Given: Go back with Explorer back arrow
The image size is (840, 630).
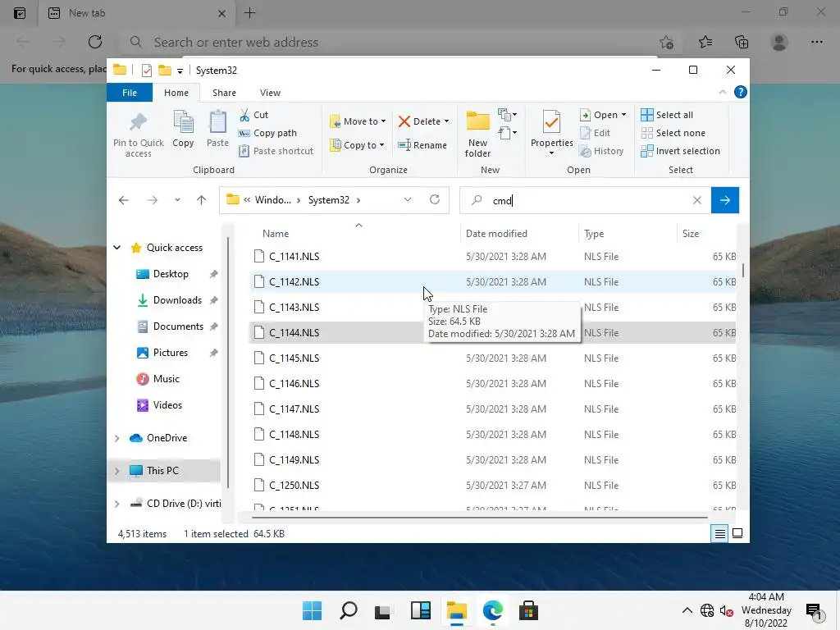Looking at the screenshot, I should pos(124,200).
